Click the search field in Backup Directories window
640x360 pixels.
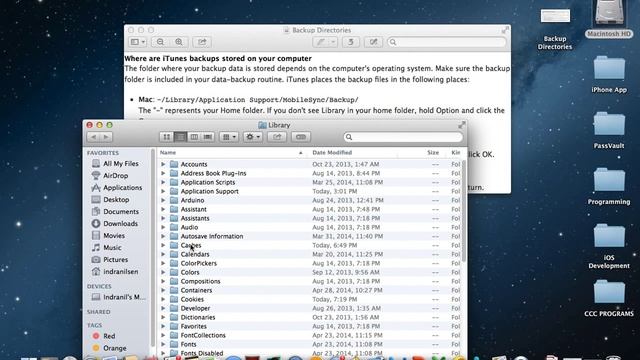[x=447, y=42]
